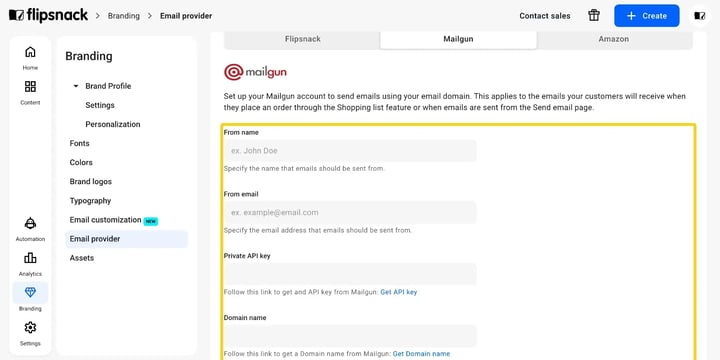Switch to the Mailgun tab
Viewport: 720px width, 360px height.
458,39
